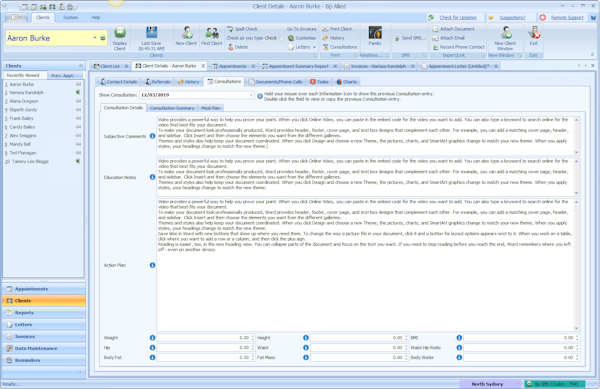Click the New Client Window icon
Screen dimensions: 600x389
(506, 33)
